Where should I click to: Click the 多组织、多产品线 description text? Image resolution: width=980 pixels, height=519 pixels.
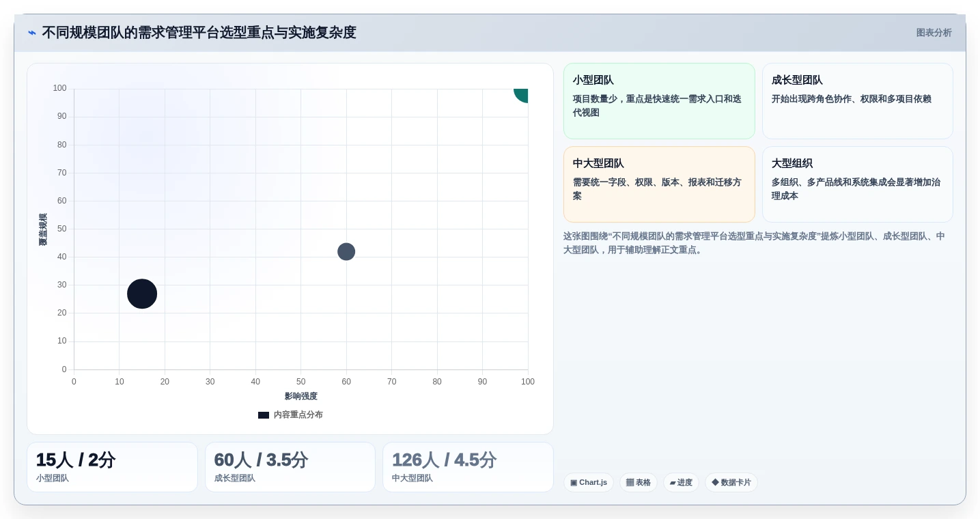pos(856,189)
